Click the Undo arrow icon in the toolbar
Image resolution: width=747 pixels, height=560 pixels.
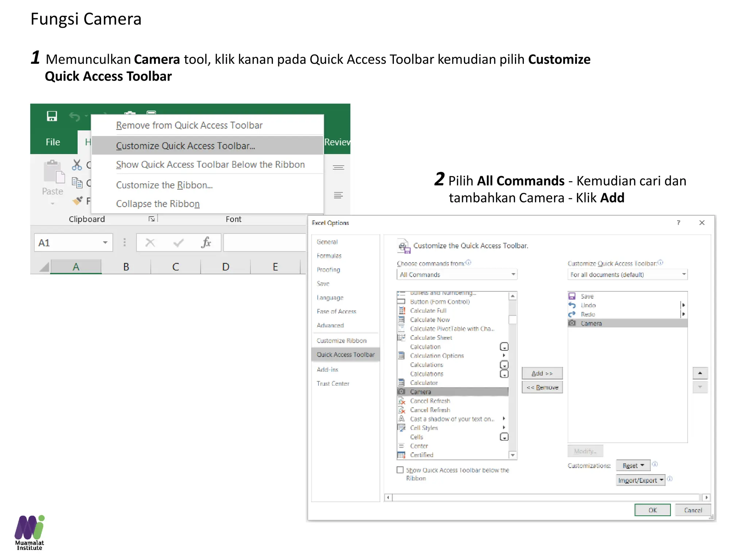click(x=75, y=117)
